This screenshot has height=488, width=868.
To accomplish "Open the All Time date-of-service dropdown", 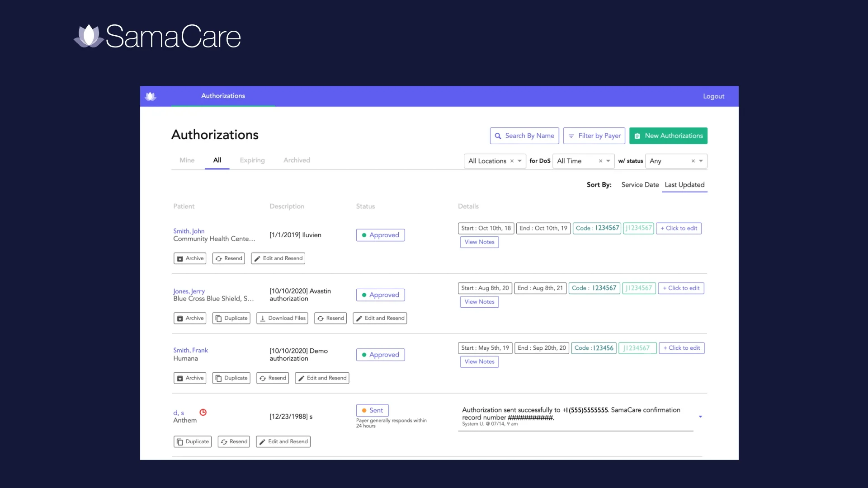I will (608, 161).
